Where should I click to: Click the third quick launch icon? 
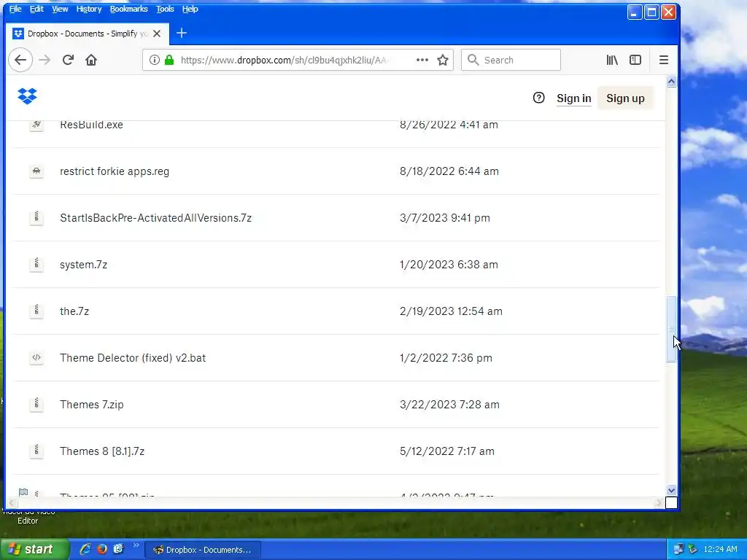118,549
